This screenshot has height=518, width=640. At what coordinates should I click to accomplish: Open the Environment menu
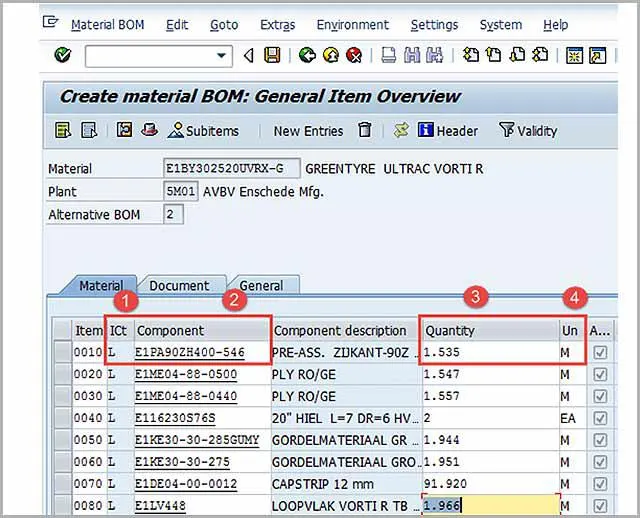pos(353,25)
